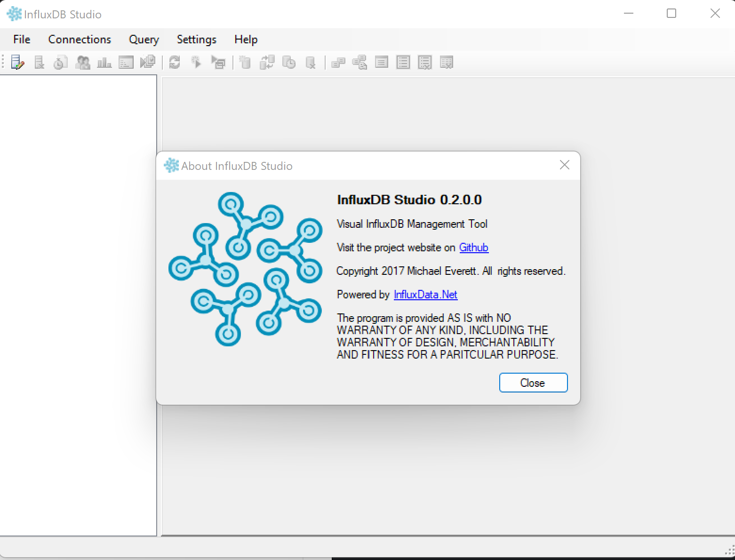The image size is (735, 560).
Task: Click the list with X drop series icon
Action: pyautogui.click(x=425, y=62)
